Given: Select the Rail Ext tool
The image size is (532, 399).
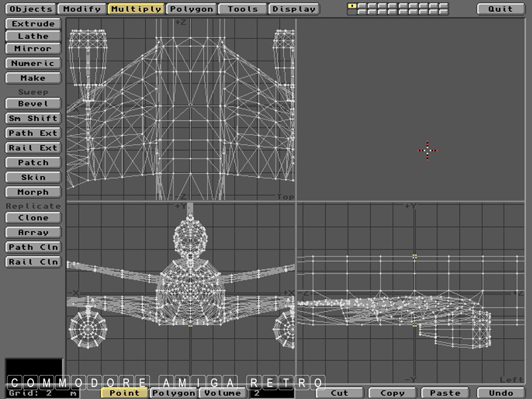Looking at the screenshot, I should 33,148.
